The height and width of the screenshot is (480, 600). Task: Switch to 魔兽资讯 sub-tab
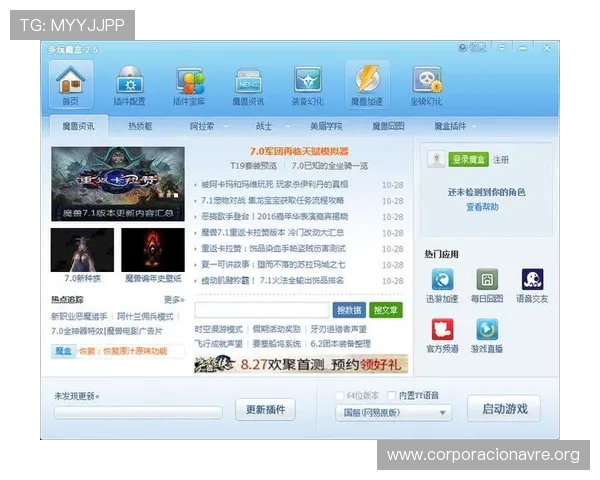(78, 126)
